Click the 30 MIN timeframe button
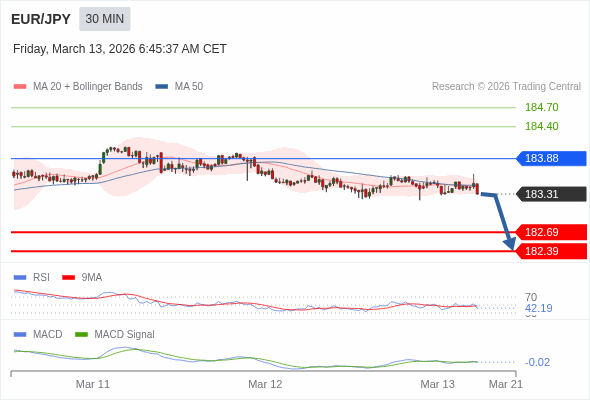Image resolution: width=590 pixels, height=400 pixels. coord(105,19)
